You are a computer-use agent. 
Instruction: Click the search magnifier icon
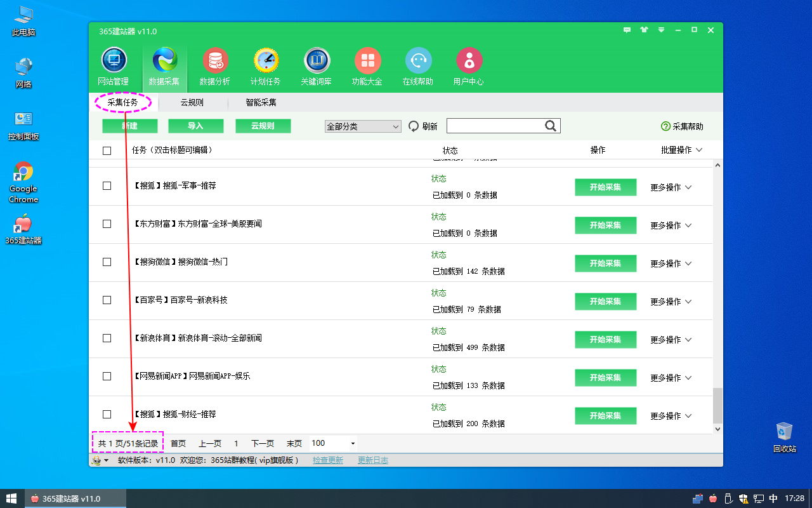[x=551, y=126]
